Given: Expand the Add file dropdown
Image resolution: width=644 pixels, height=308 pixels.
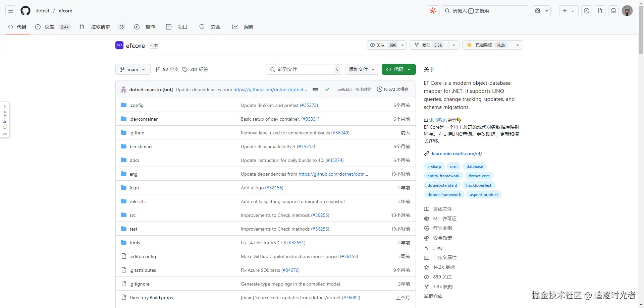Looking at the screenshot, I should click(x=362, y=69).
